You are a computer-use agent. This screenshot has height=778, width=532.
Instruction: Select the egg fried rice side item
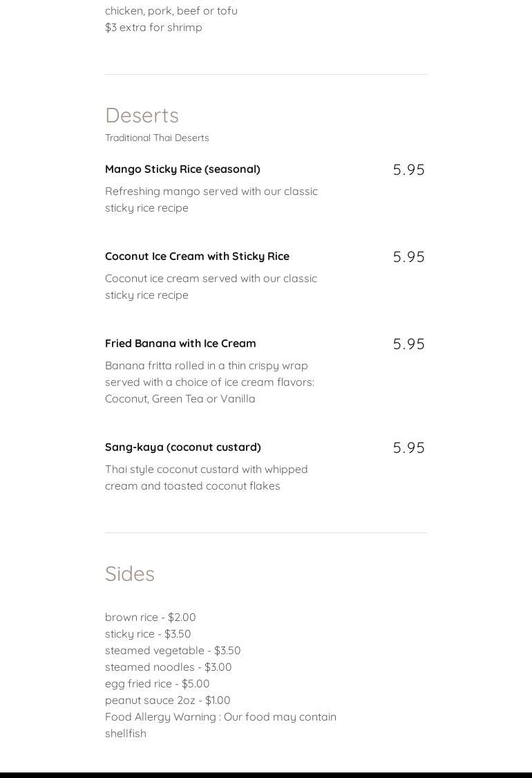click(157, 683)
